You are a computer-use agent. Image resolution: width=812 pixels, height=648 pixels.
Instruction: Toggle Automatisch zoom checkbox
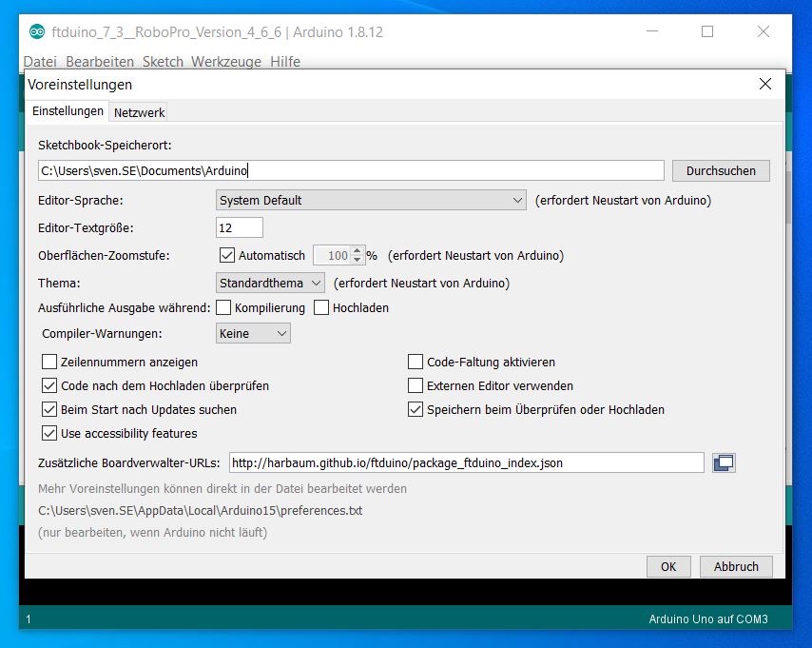[227, 255]
